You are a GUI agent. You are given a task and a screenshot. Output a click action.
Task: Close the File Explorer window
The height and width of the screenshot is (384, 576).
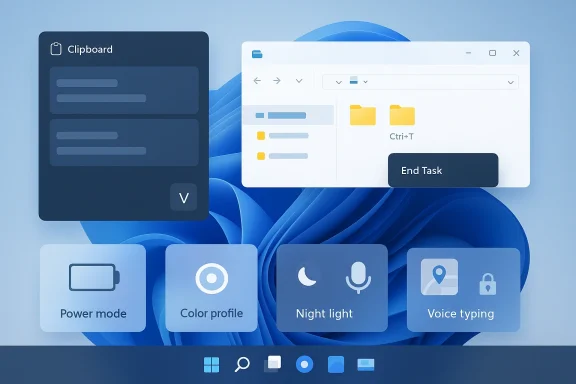(516, 53)
